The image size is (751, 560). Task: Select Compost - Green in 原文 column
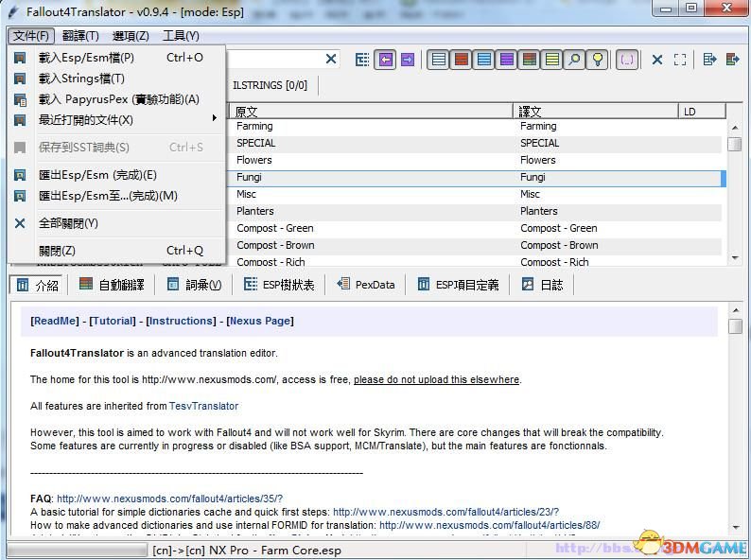tap(275, 228)
